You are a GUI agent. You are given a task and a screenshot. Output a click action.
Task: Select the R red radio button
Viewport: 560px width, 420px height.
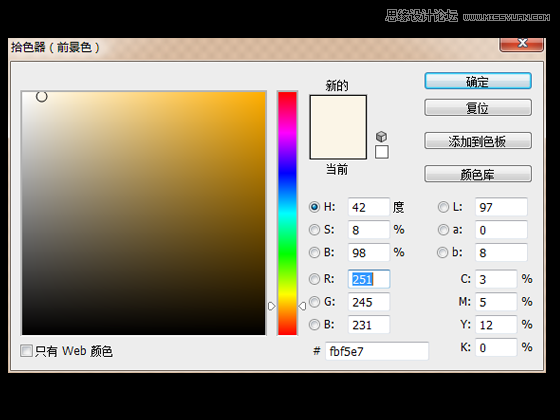(314, 279)
